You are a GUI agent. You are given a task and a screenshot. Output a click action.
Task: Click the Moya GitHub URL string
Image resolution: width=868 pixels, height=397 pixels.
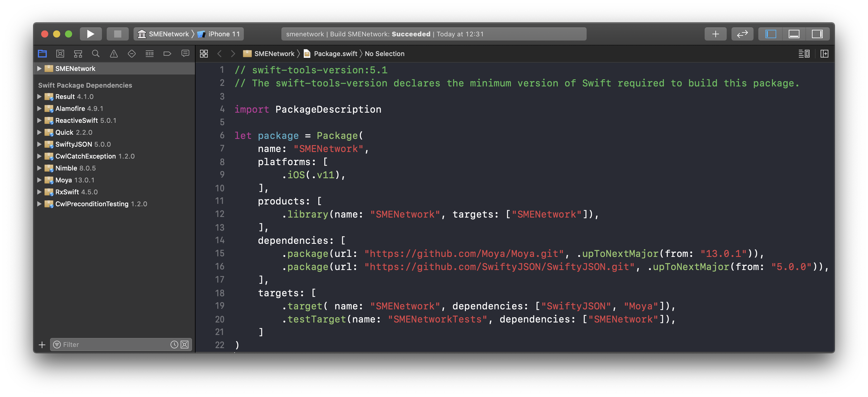tap(464, 253)
